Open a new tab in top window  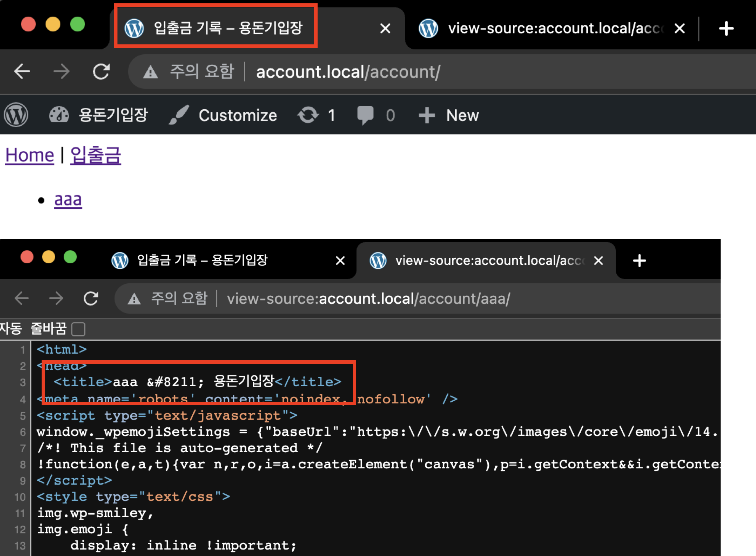(726, 29)
